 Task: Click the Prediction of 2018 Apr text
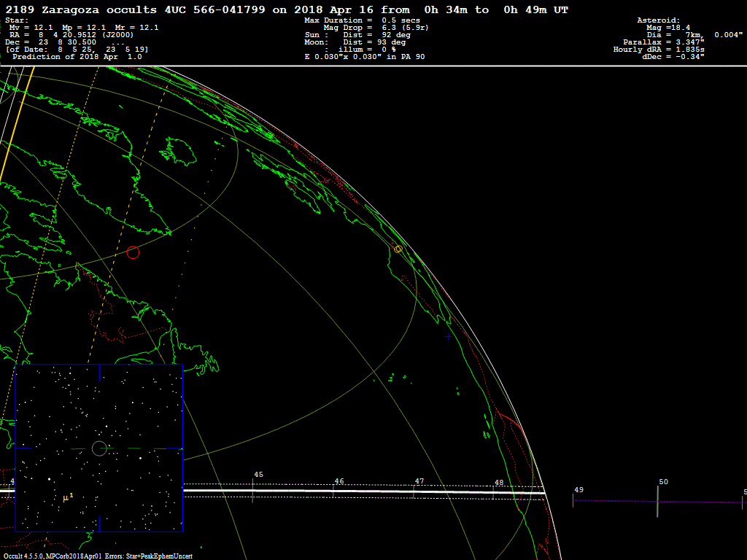coord(77,57)
